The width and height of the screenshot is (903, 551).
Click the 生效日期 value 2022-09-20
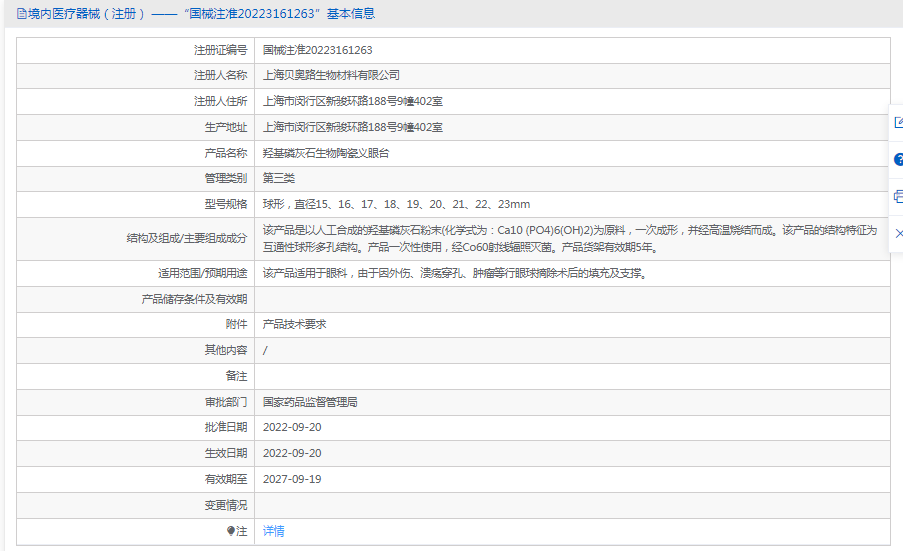point(292,453)
